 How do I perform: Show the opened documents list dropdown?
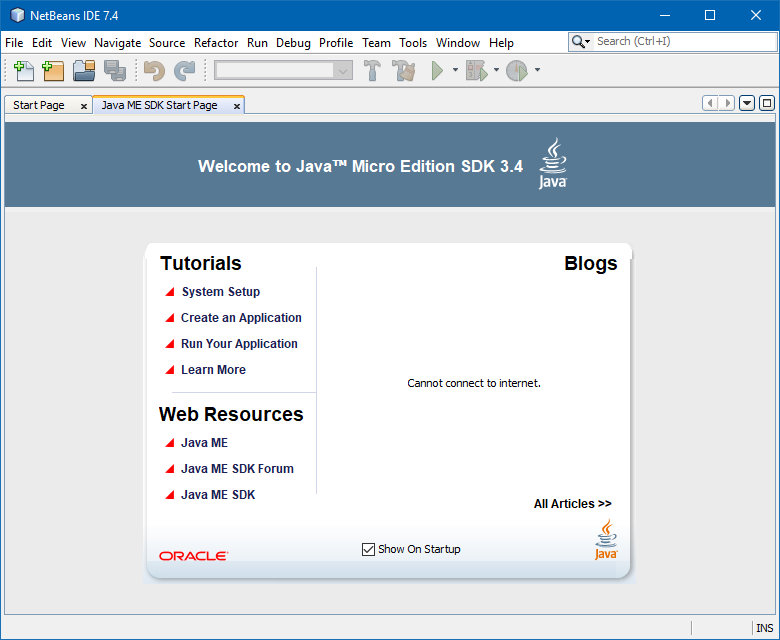pos(747,103)
